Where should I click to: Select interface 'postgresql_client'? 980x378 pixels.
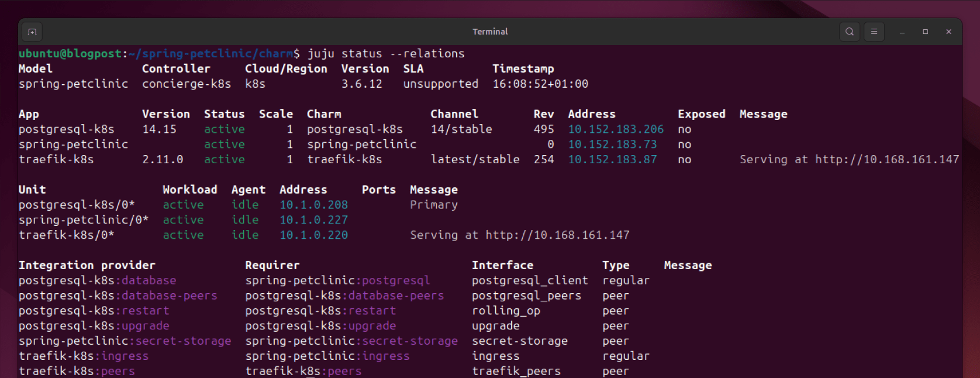pyautogui.click(x=530, y=281)
